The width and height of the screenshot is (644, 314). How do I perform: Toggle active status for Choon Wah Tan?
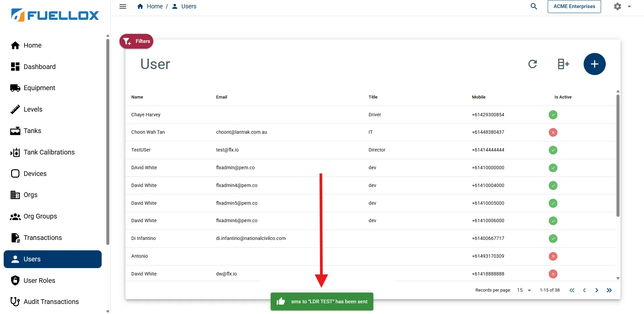553,132
